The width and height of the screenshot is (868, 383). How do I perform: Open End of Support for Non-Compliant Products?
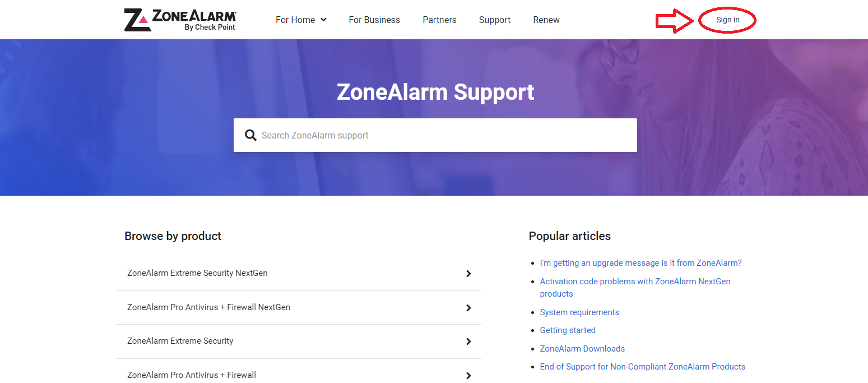(643, 367)
